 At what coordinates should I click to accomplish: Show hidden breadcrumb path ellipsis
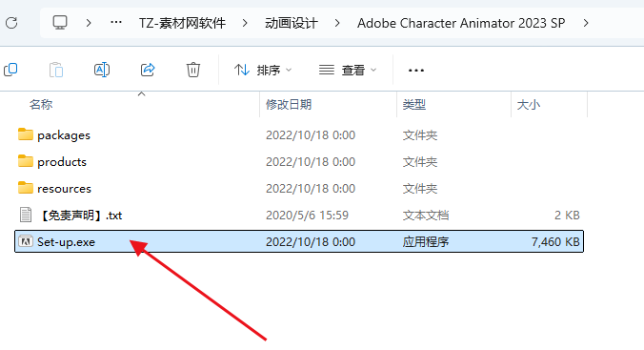click(x=116, y=23)
